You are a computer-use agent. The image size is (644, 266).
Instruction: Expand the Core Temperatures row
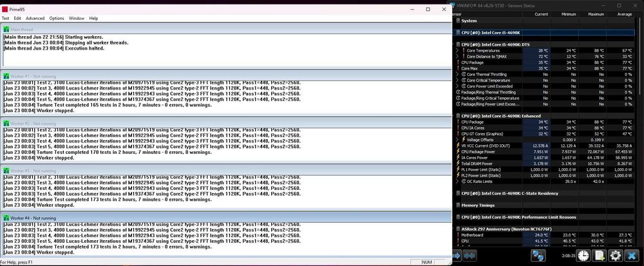click(x=457, y=50)
